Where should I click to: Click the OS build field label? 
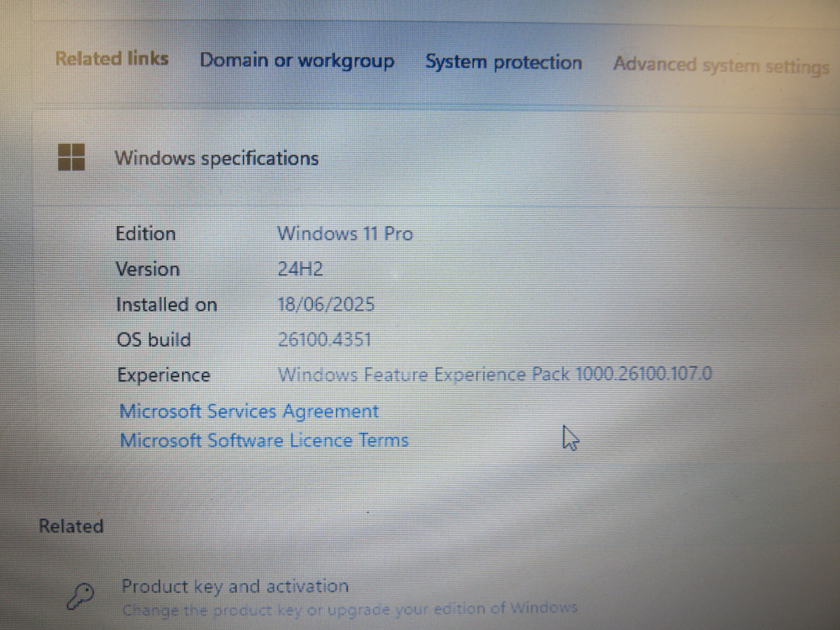tap(154, 339)
